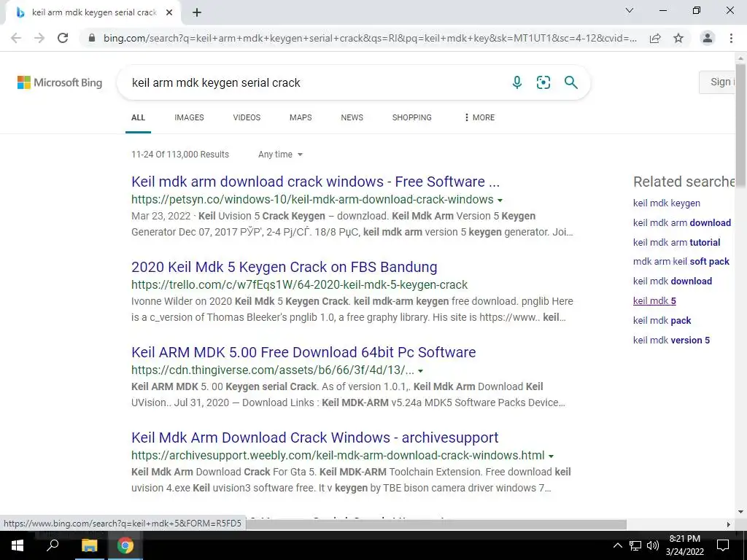
Task: Select related search keil mdk keygen
Action: pos(667,203)
